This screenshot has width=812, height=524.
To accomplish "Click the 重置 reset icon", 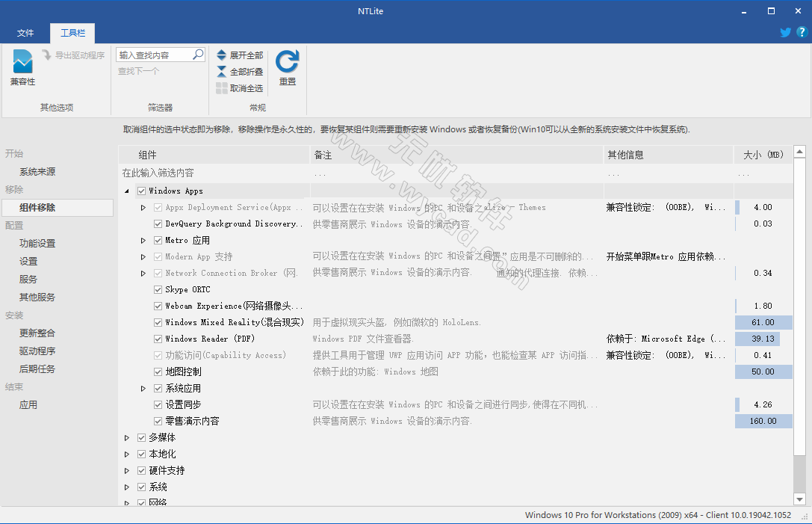I will (x=288, y=62).
